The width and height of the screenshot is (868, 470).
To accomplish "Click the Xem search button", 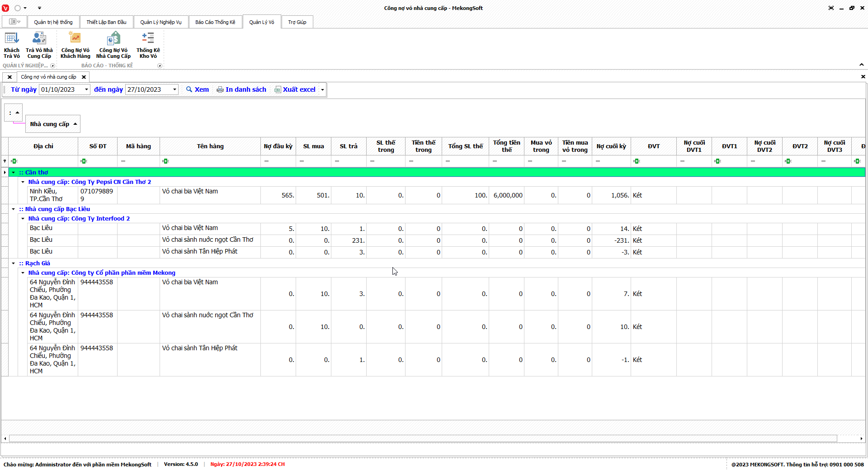I will click(x=198, y=89).
